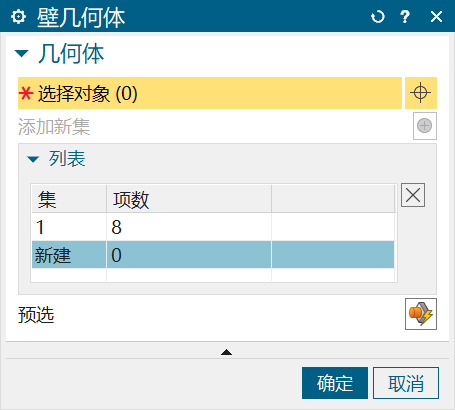Screen dimensions: 455x410
Task: Activate the 选择对象 (0) selection field
Action: [210, 93]
